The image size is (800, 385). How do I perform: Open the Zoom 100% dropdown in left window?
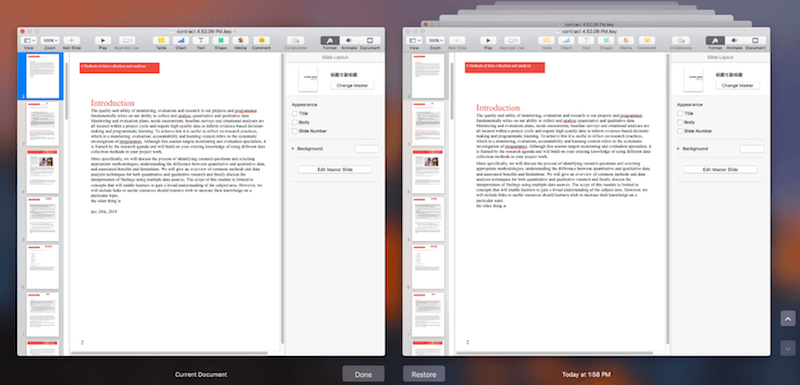(50, 40)
